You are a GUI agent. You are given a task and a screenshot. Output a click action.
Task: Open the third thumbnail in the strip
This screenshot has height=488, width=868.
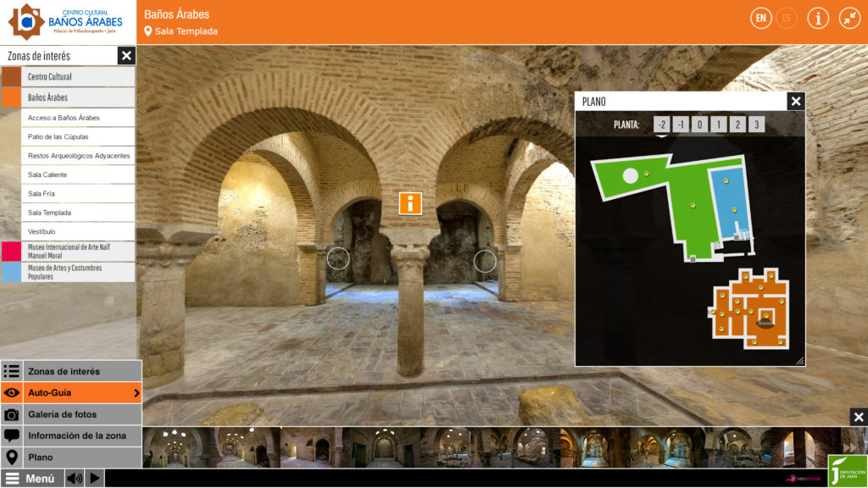click(x=314, y=447)
